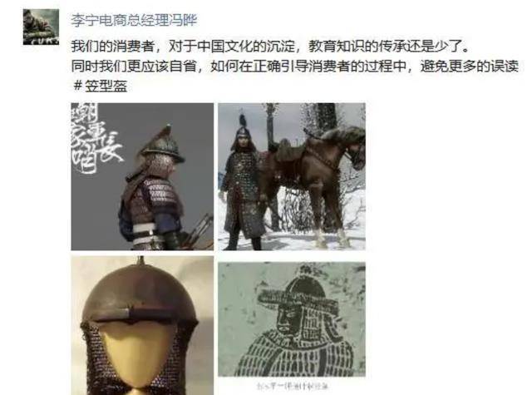Click the soldier's face in the rubbing
Screen dimensions: 532x395
click(288, 320)
